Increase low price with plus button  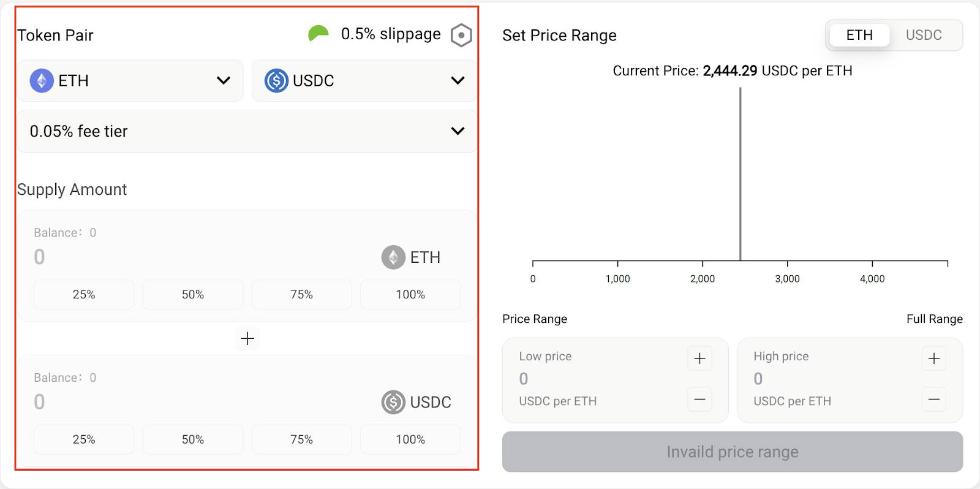click(699, 358)
